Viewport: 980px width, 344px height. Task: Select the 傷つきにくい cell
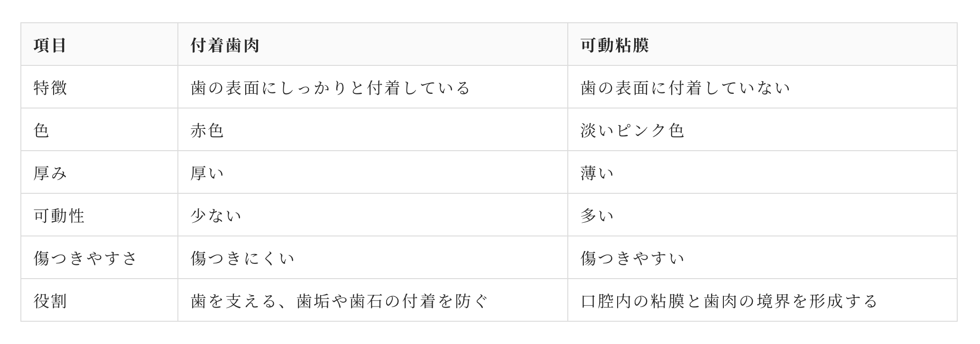(373, 258)
